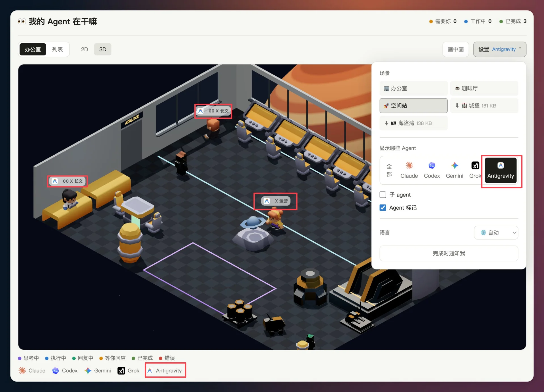The image size is (544, 392).
Task: Select the Claude agent filter in settings panel
Action: 409,170
